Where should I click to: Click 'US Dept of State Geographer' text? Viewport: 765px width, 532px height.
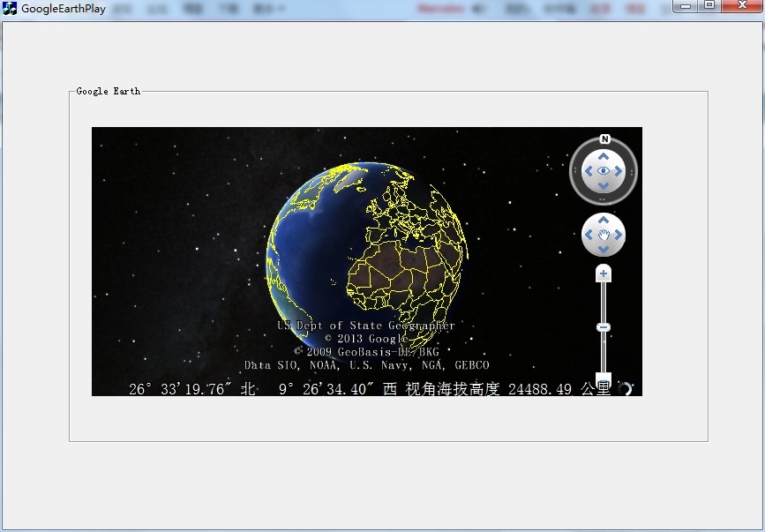[x=366, y=326]
